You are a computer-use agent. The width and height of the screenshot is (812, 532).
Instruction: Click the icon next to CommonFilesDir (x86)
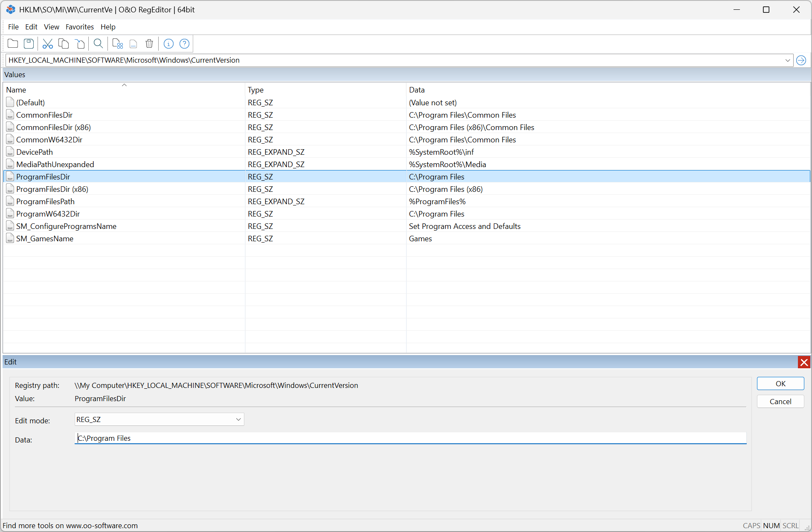point(10,127)
